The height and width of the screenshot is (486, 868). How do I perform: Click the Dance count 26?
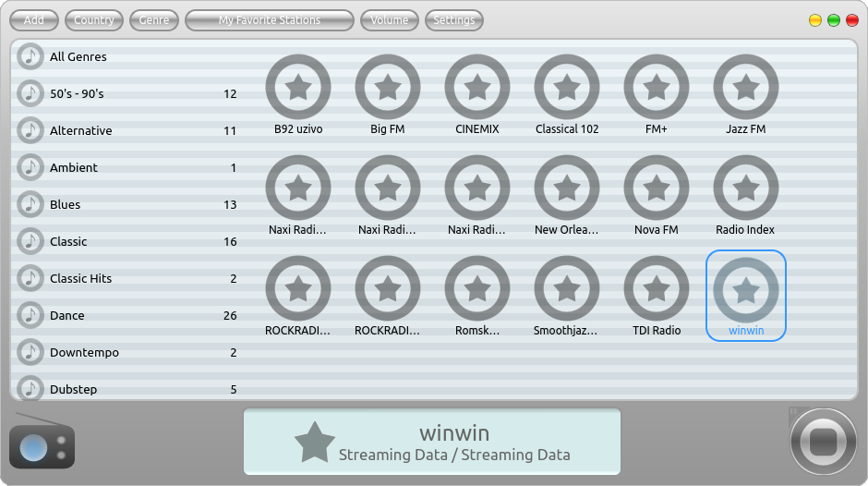click(230, 315)
